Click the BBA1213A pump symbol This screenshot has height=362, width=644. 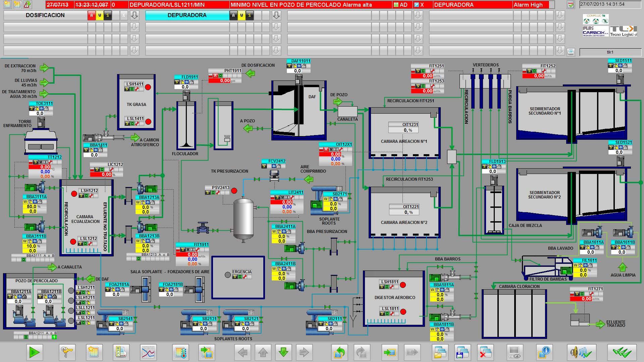click(x=147, y=189)
